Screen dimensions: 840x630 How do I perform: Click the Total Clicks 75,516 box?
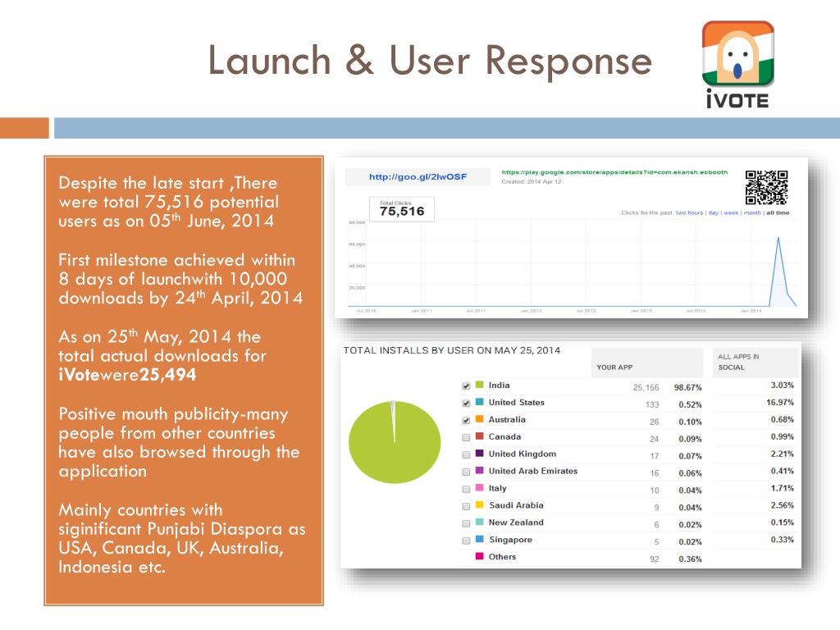coord(402,209)
